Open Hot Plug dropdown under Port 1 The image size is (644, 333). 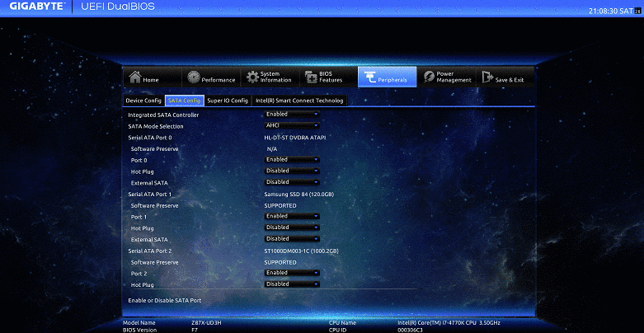292,227
